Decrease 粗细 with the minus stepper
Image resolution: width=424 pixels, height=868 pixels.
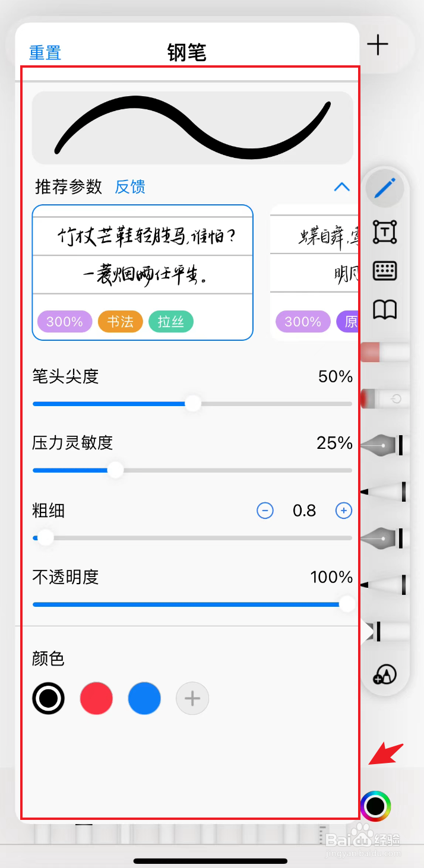[265, 510]
